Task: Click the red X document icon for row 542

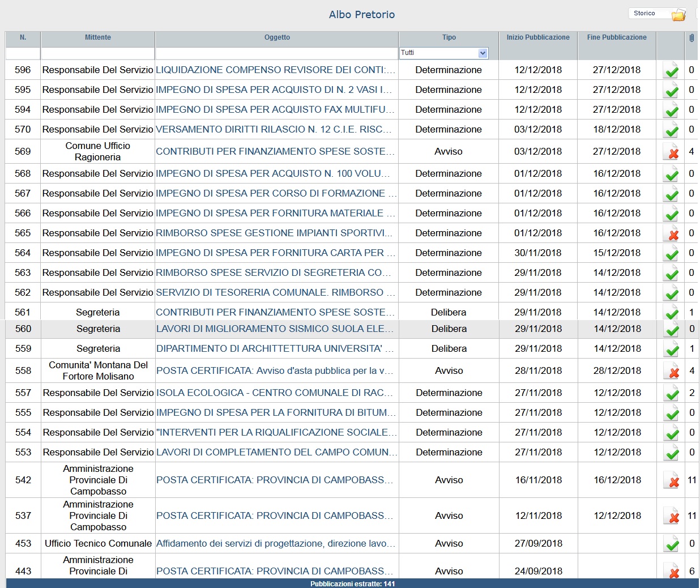Action: pyautogui.click(x=672, y=480)
